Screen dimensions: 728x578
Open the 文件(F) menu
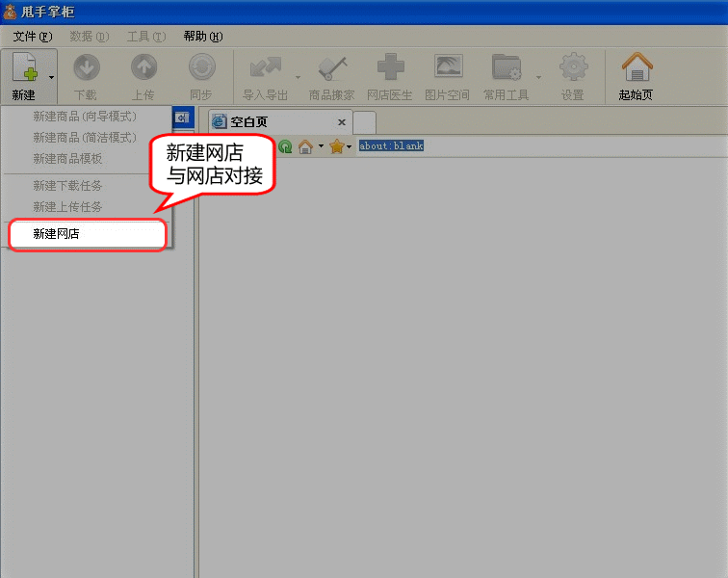[33, 37]
